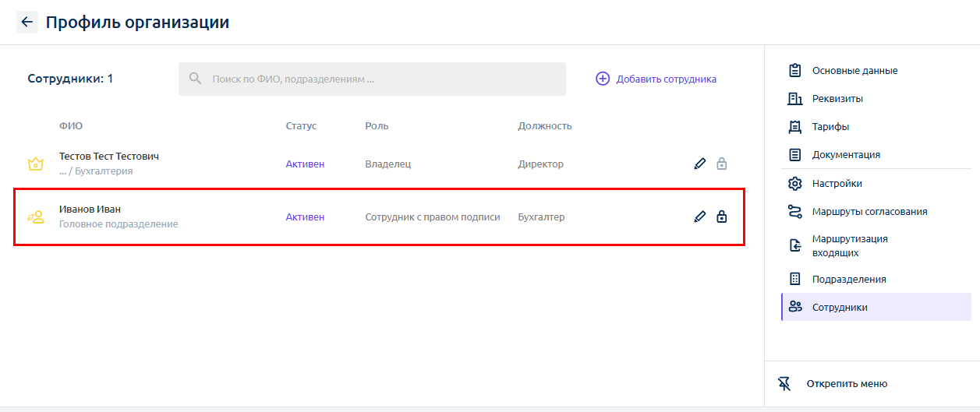Focus the Поиск по ФИО search field
This screenshot has height=412, width=980.
tap(372, 79)
